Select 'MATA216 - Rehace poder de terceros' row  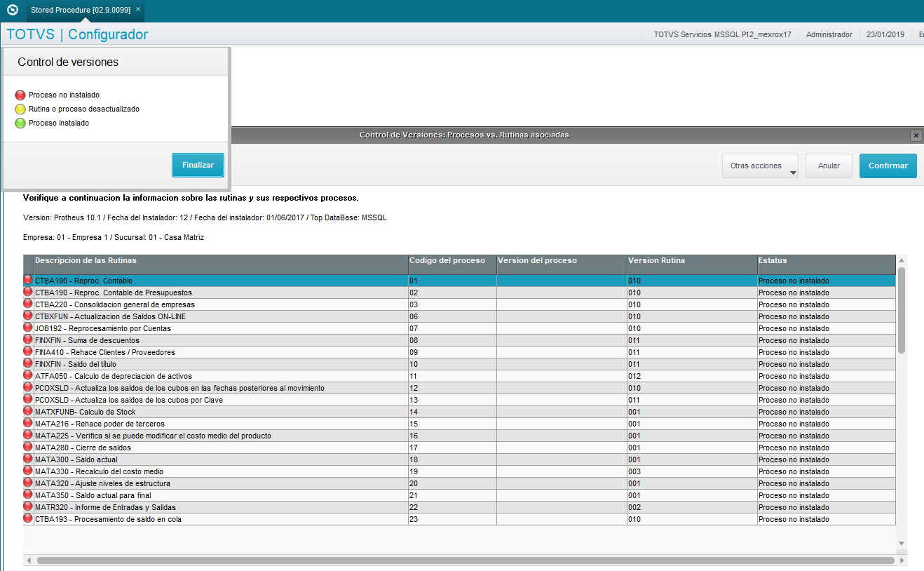(x=459, y=424)
